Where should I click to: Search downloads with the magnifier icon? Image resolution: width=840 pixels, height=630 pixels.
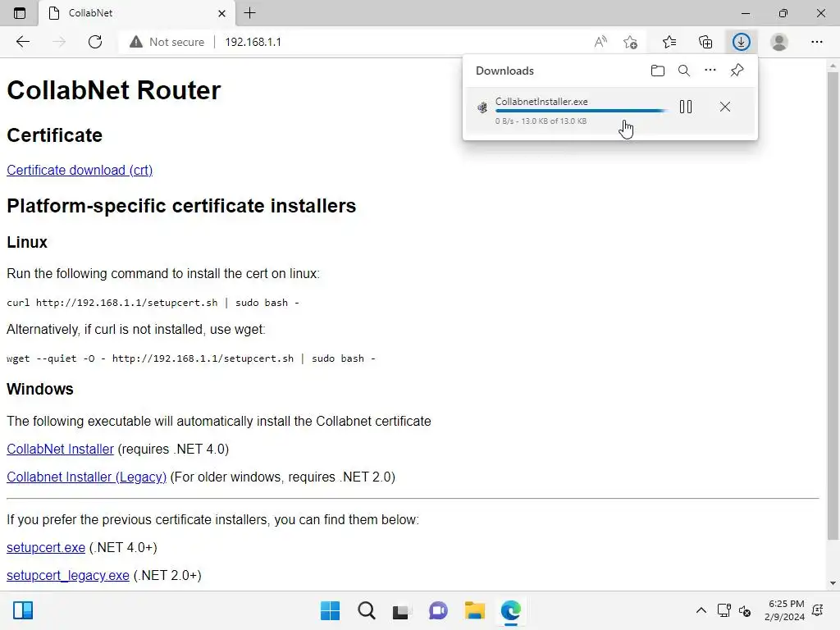684,71
